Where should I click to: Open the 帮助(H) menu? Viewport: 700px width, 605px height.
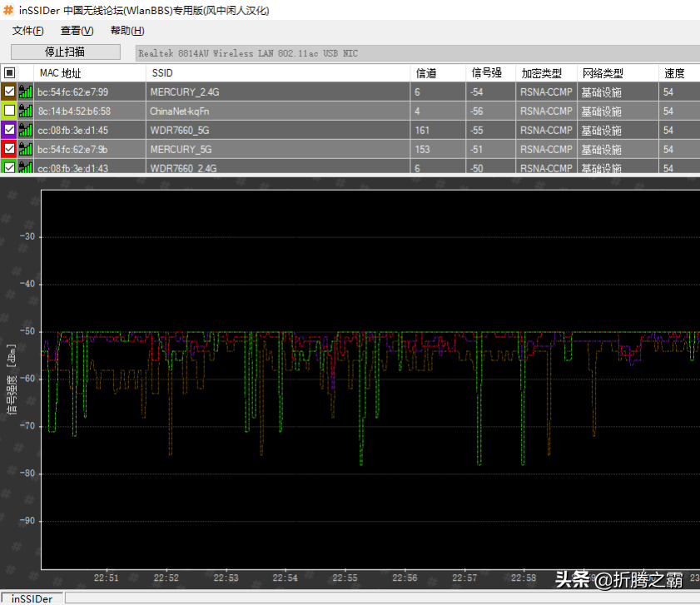click(x=127, y=31)
